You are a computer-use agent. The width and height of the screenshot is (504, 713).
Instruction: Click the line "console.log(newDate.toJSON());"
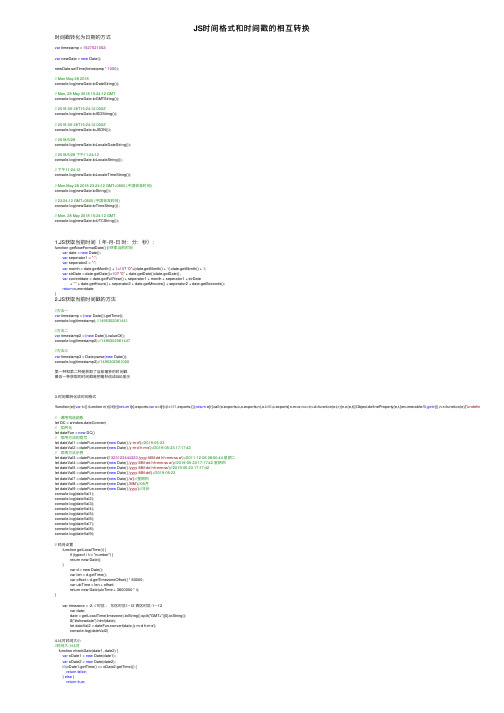tap(83, 130)
